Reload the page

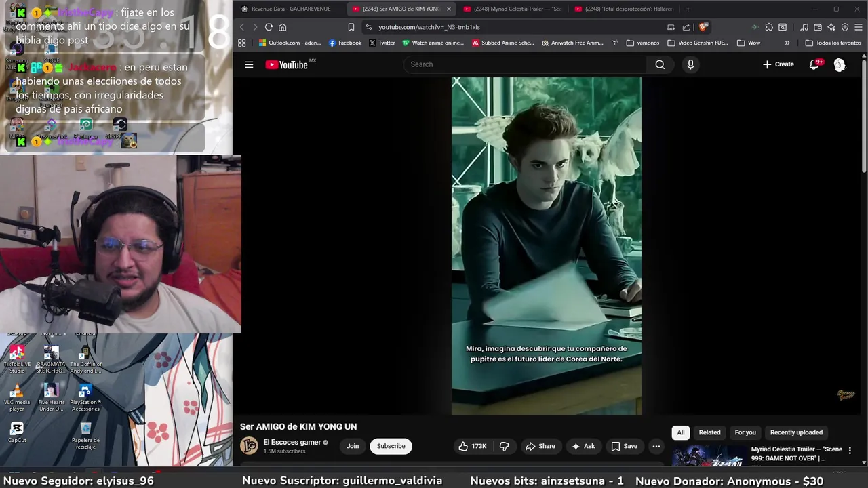coord(269,27)
